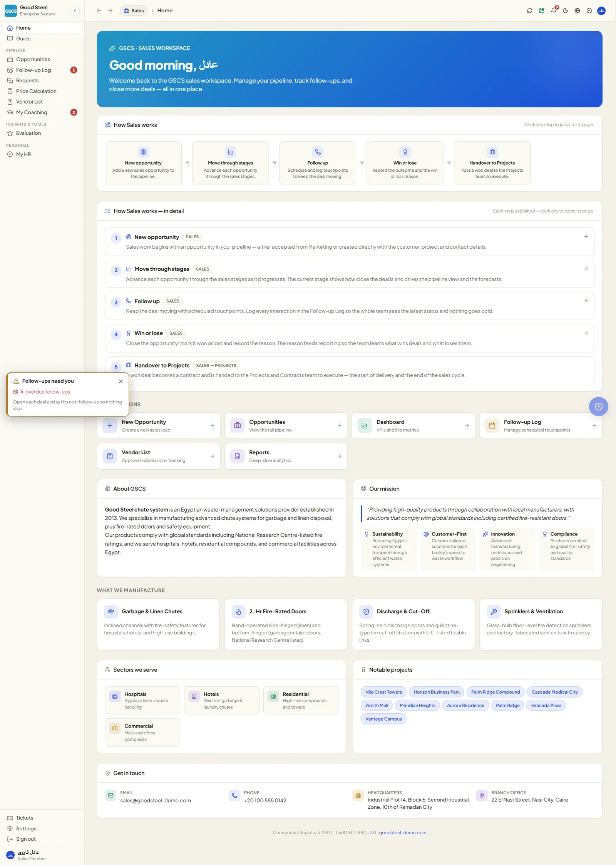Open Vendor List in the sidebar

(42, 102)
